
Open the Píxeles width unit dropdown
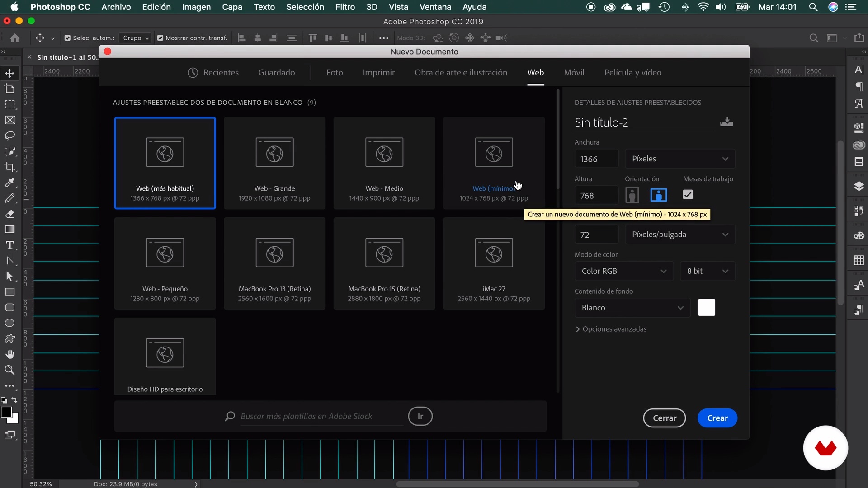[x=680, y=159]
